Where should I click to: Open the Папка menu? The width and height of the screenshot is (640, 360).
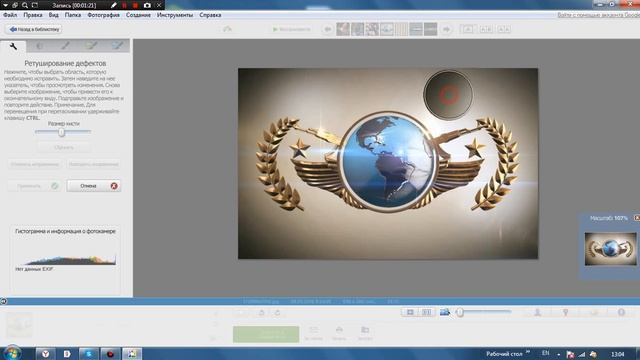click(x=73, y=15)
